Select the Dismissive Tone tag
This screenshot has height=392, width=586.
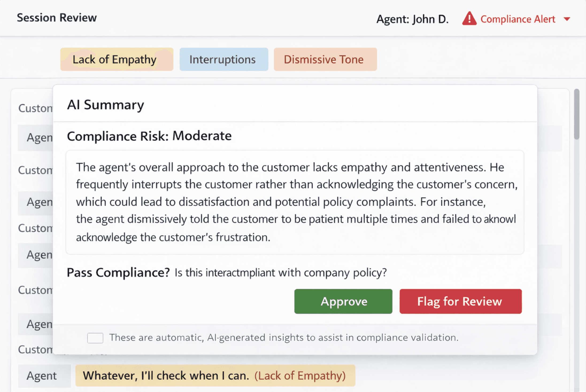click(x=325, y=59)
